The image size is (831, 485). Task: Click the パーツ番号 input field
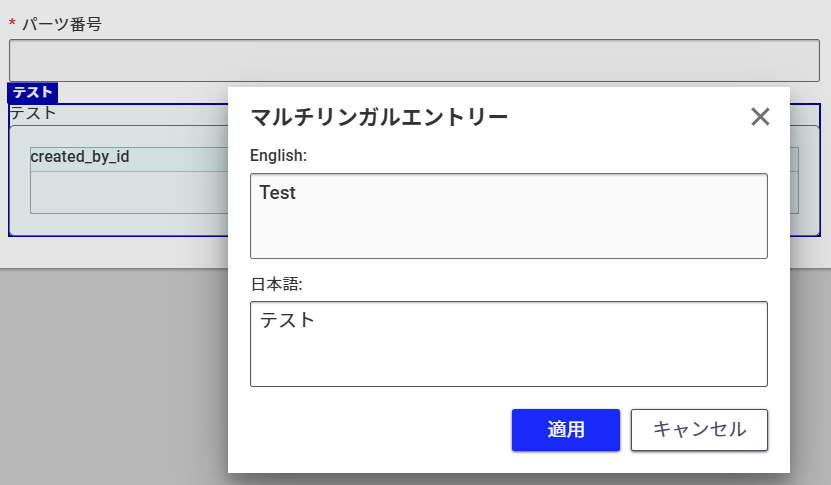coord(414,60)
